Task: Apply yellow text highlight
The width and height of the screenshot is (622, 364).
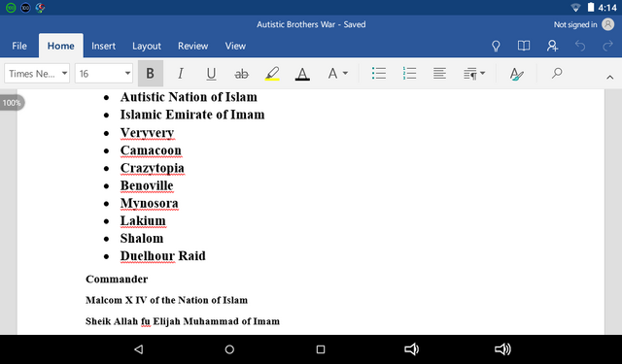Action: coord(272,73)
